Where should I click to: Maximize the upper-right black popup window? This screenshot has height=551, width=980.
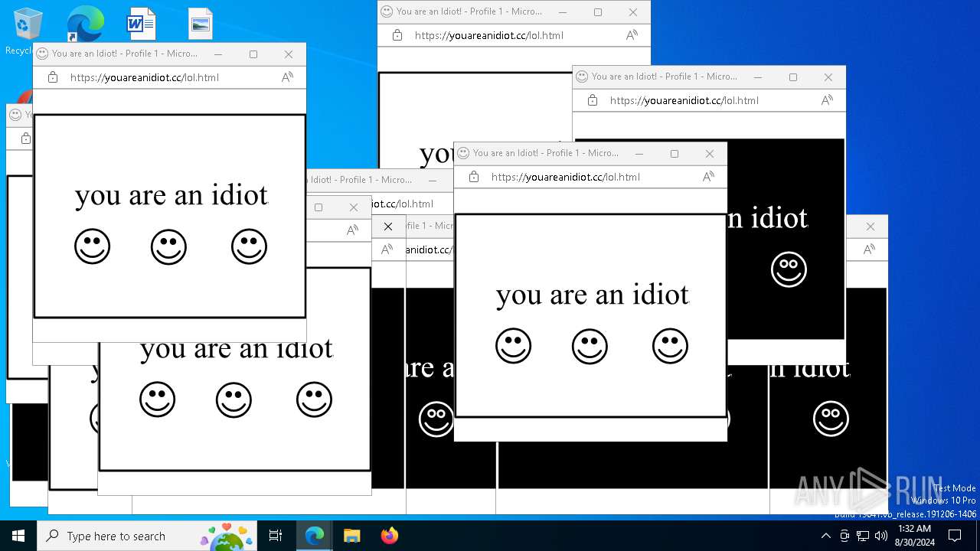point(793,77)
